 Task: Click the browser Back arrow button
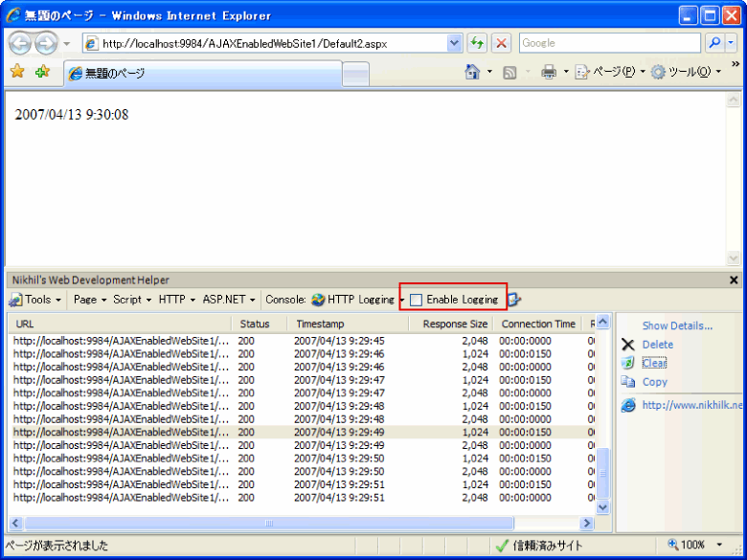(20, 44)
